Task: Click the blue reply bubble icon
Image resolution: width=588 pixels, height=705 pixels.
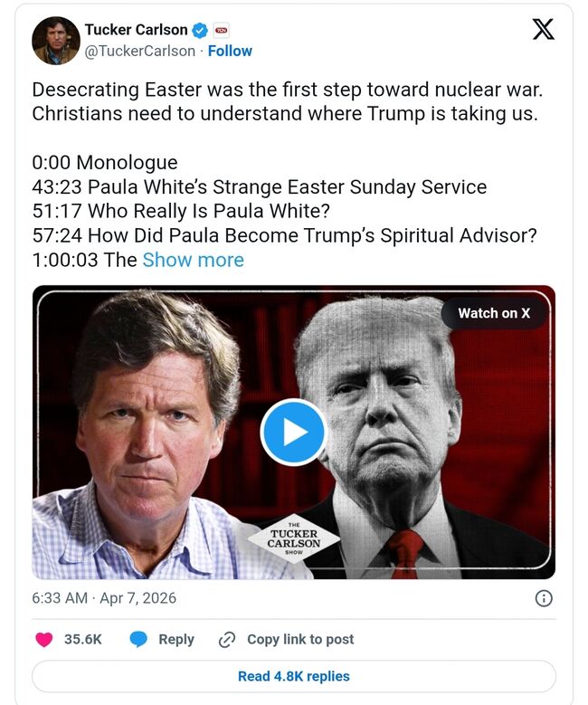Action: click(x=138, y=639)
